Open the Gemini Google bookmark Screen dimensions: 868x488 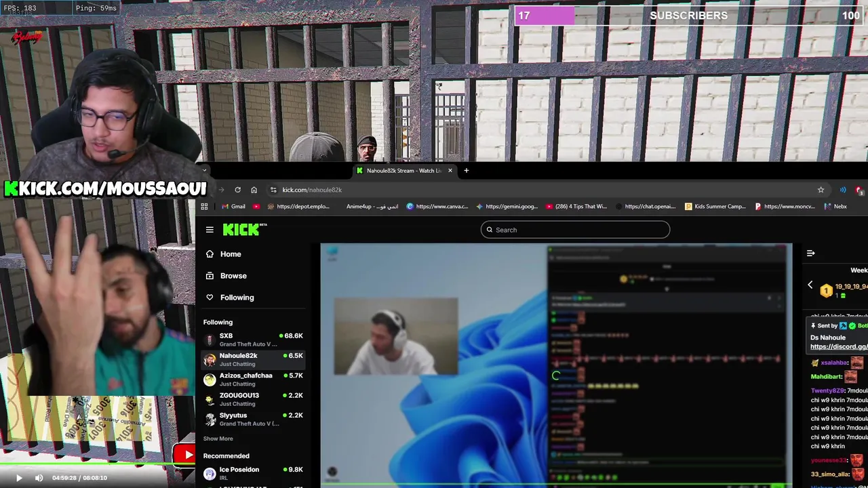point(507,207)
